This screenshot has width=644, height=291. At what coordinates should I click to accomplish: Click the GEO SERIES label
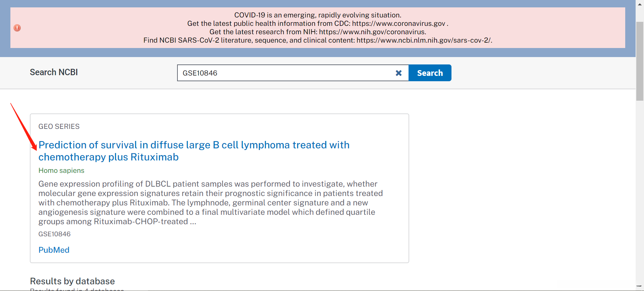tap(59, 127)
